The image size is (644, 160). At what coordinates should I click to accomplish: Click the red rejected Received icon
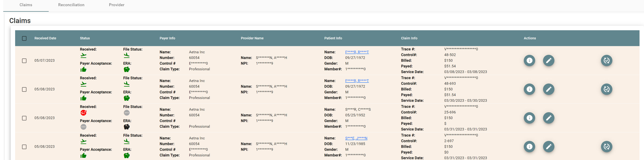(x=84, y=113)
